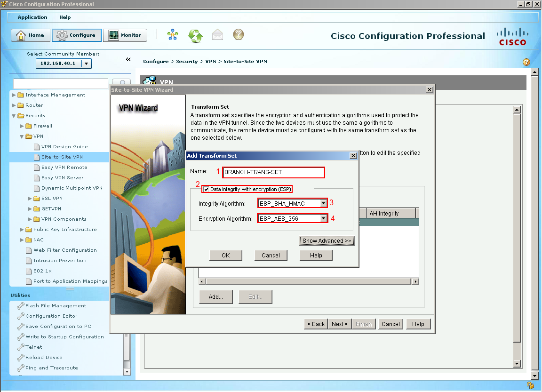Open Write to Startup Configuration utility
This screenshot has width=542, height=392.
pos(64,336)
